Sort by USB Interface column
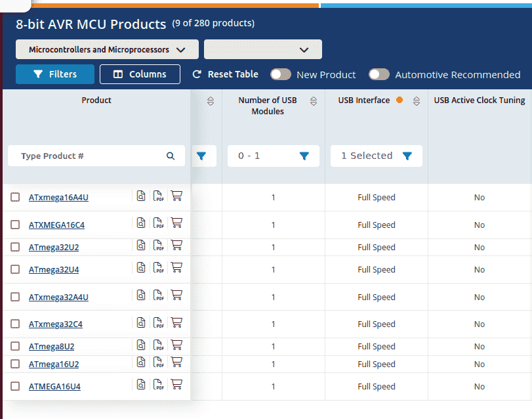Image resolution: width=532 pixels, height=419 pixels. pos(417,101)
